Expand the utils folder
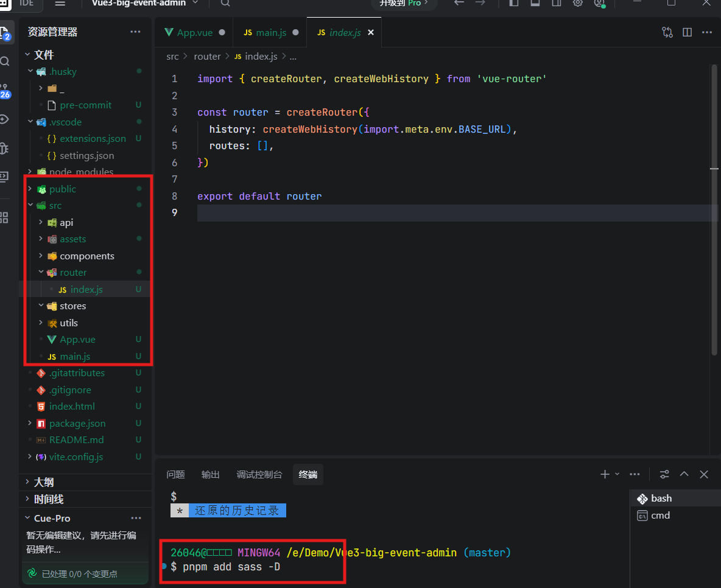Viewport: 721px width, 588px height. [41, 323]
